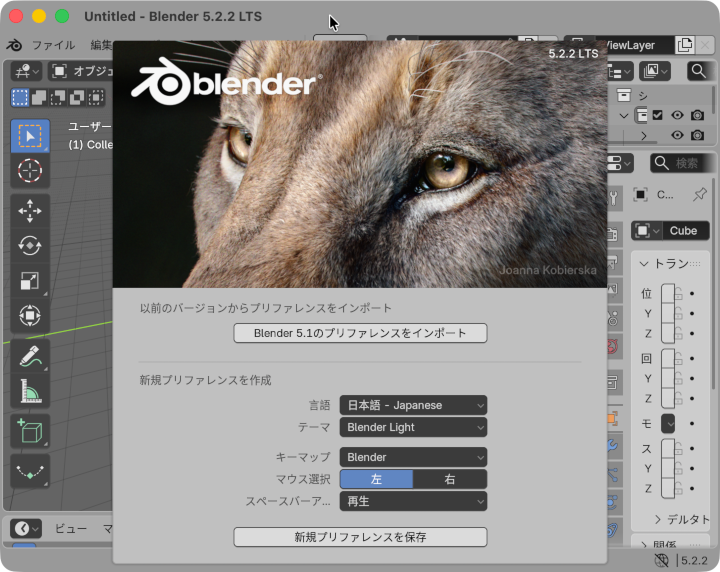Choose the new selection mode icon
The width and height of the screenshot is (720, 572).
(x=20, y=97)
